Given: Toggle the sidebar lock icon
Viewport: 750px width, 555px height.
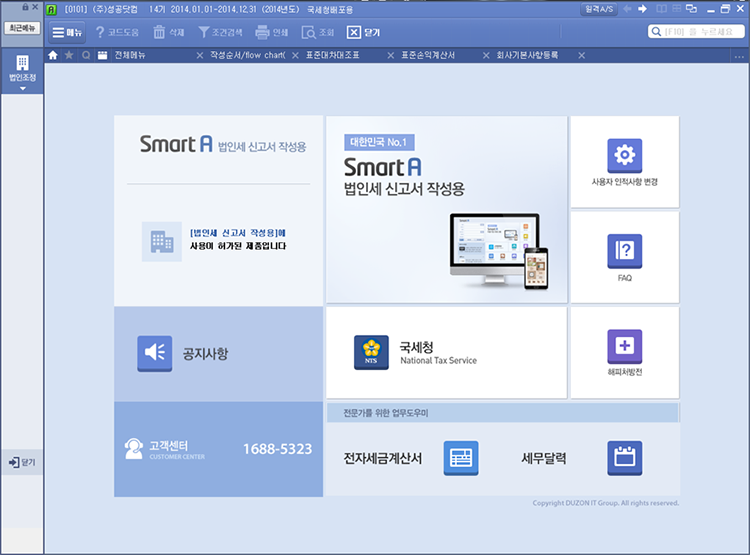Looking at the screenshot, I should coord(25,7).
